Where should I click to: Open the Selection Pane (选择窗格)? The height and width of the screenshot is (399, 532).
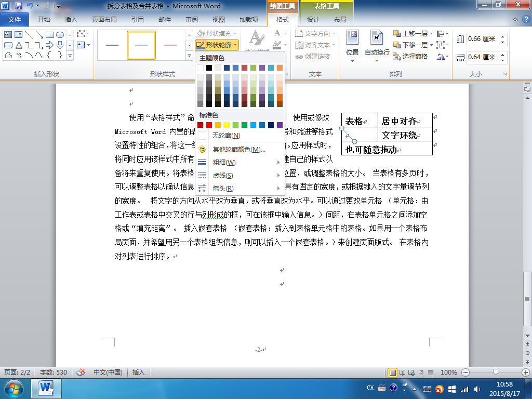(410, 56)
